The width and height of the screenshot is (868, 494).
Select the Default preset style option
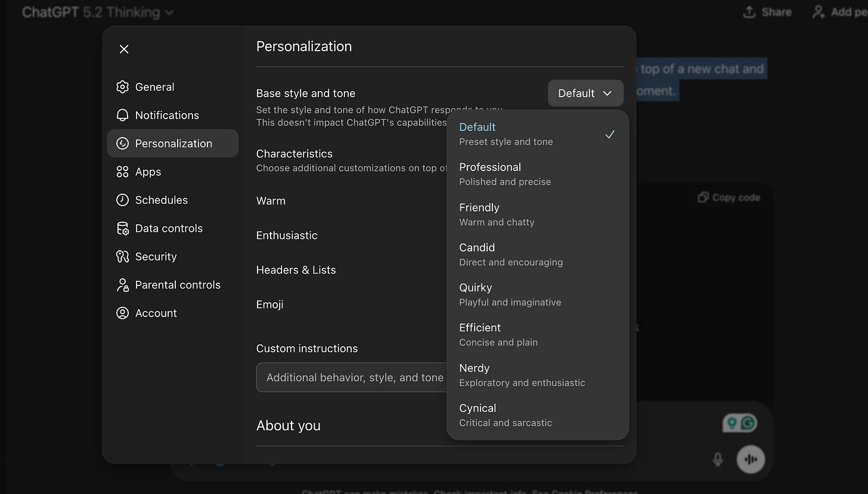(538, 134)
